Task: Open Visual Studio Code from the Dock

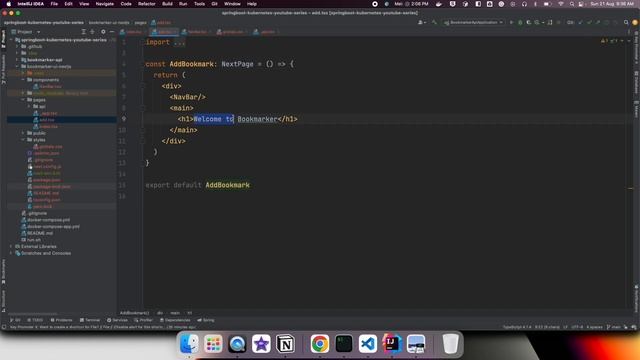Action: click(x=368, y=344)
